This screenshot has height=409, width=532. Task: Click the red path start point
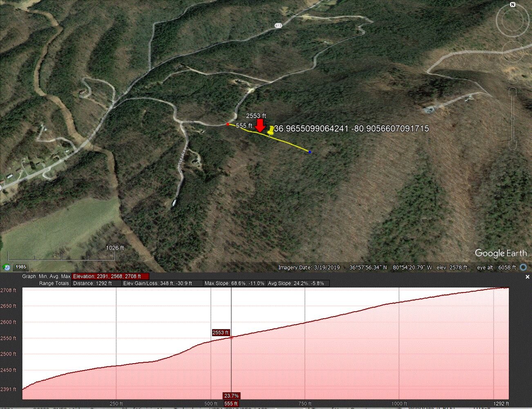tap(228, 124)
